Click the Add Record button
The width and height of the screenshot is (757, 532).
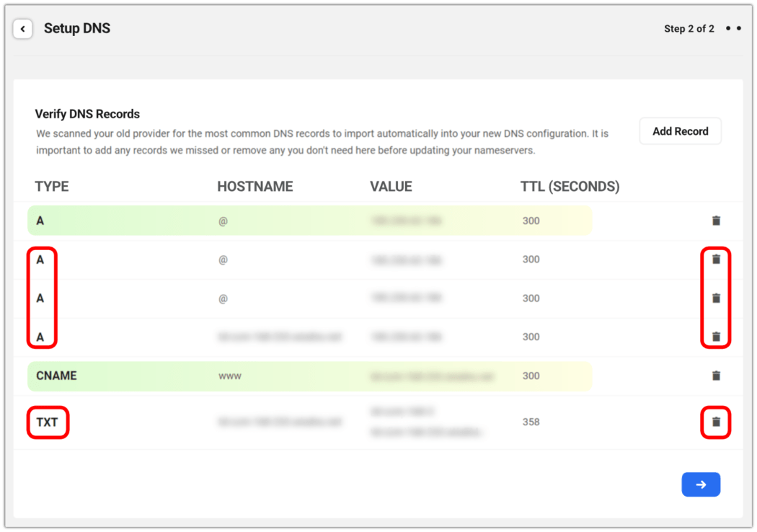click(x=680, y=130)
